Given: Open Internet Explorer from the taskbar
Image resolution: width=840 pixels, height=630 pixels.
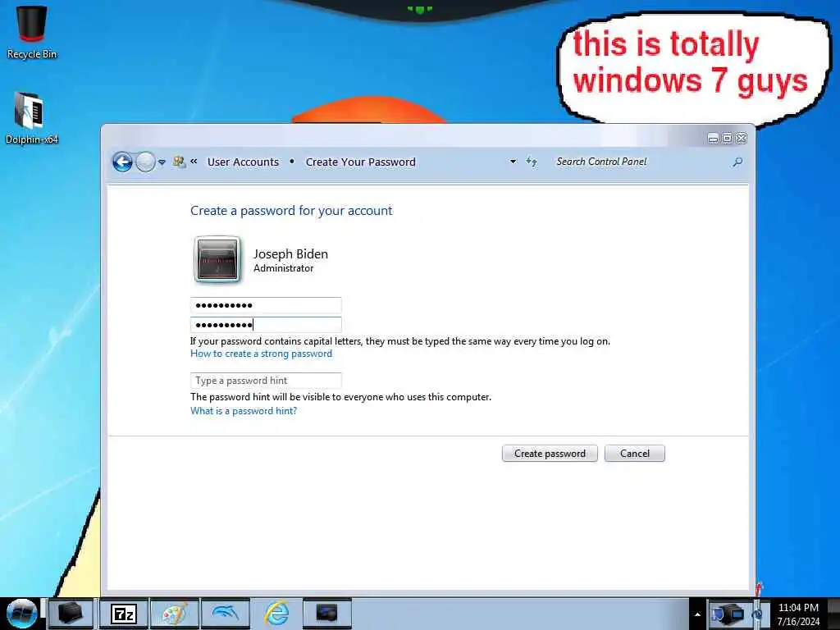Looking at the screenshot, I should (x=276, y=614).
